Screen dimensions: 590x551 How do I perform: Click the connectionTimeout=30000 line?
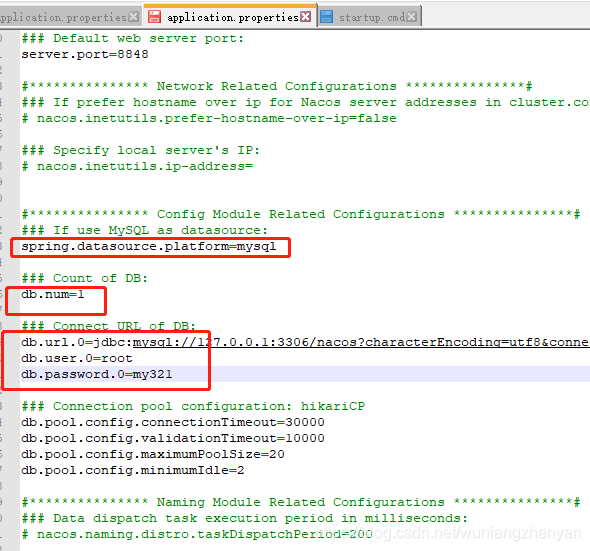173,422
